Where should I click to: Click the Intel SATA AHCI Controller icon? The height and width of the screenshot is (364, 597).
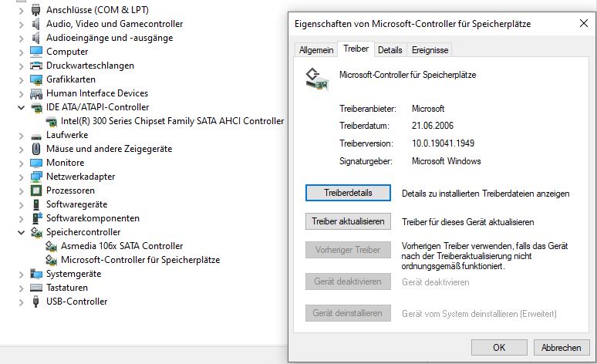point(51,121)
